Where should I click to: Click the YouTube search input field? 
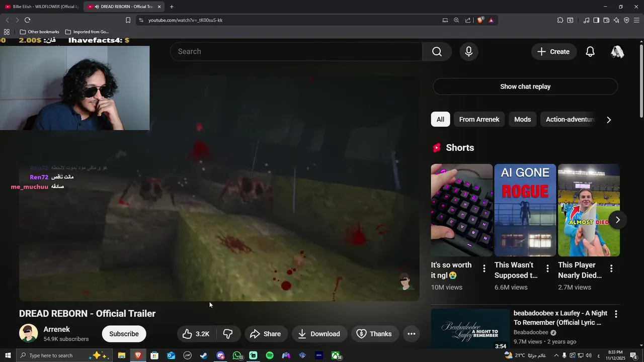[x=296, y=52]
